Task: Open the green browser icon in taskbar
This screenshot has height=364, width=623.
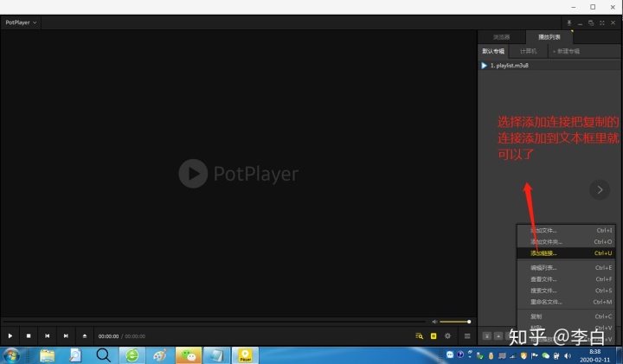Action: pyautogui.click(x=132, y=355)
